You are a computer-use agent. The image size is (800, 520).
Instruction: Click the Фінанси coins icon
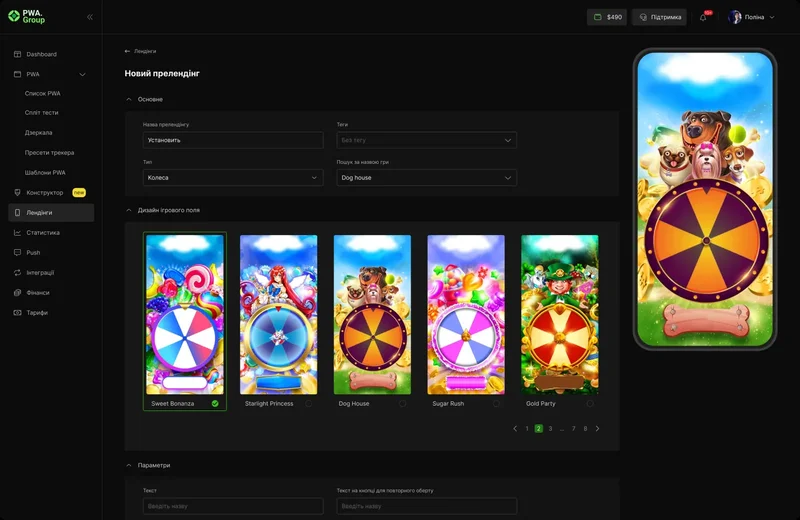click(17, 292)
